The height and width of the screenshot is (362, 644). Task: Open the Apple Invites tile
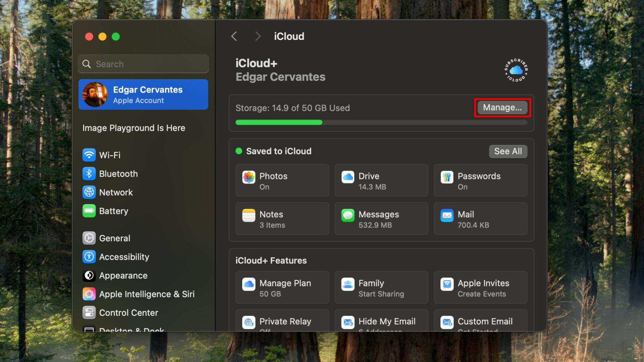(x=480, y=288)
